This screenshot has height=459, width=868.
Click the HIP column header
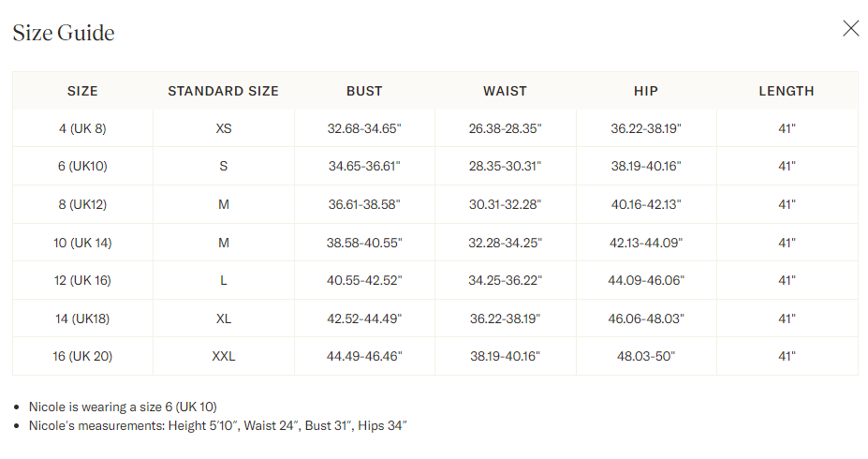(x=645, y=91)
